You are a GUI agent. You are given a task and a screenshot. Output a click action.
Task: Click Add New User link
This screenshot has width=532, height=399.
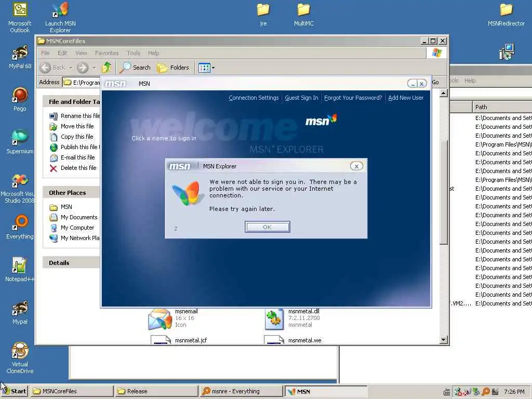[x=406, y=98]
